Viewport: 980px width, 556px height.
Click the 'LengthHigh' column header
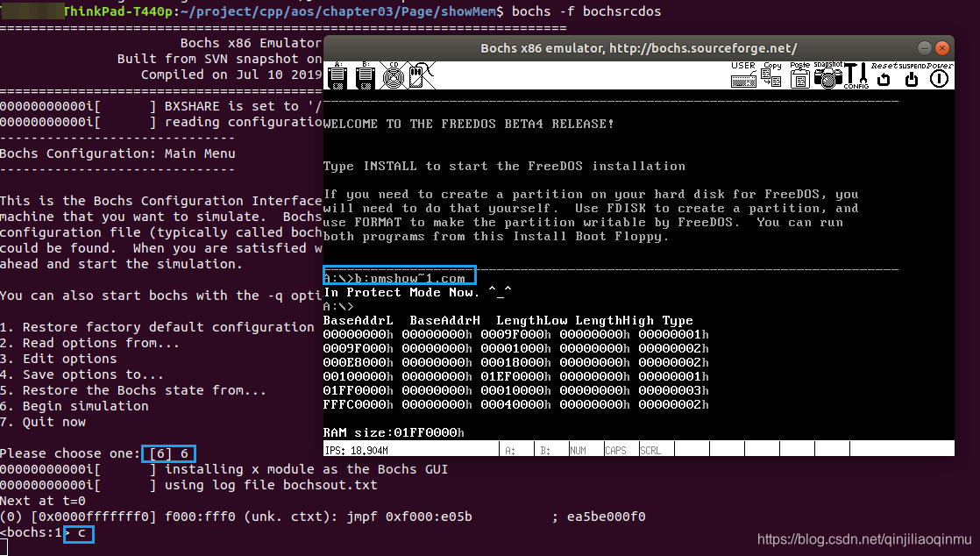tap(614, 320)
